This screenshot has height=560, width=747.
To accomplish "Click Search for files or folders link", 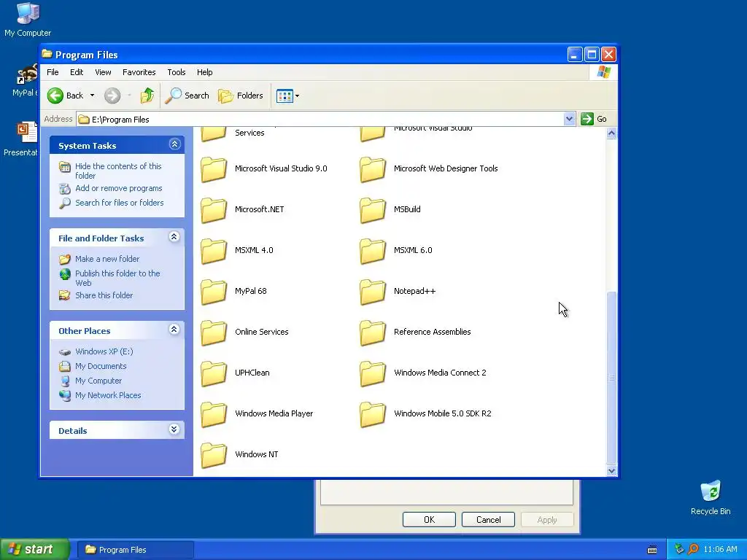I will coord(119,203).
